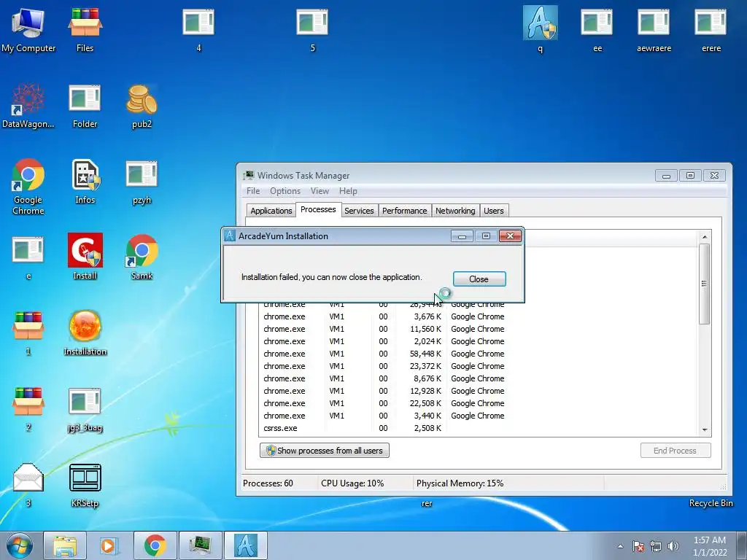The image size is (747, 560).
Task: Select the Folder desktop icon
Action: (x=85, y=106)
